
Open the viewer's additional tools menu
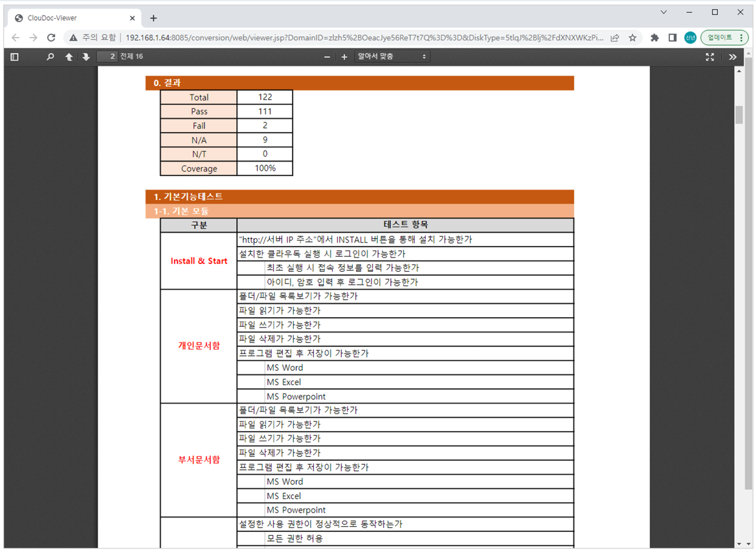[x=733, y=57]
